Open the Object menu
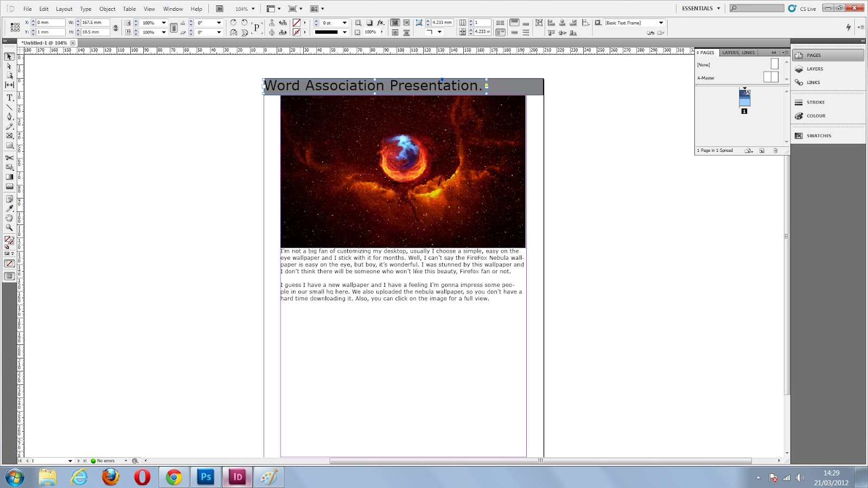Image resolution: width=868 pixels, height=488 pixels. [107, 9]
